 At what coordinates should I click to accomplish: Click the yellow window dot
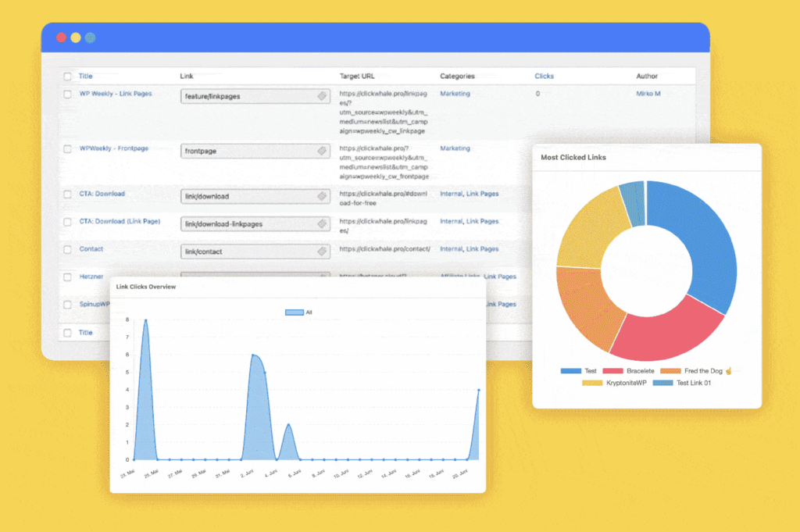click(76, 37)
